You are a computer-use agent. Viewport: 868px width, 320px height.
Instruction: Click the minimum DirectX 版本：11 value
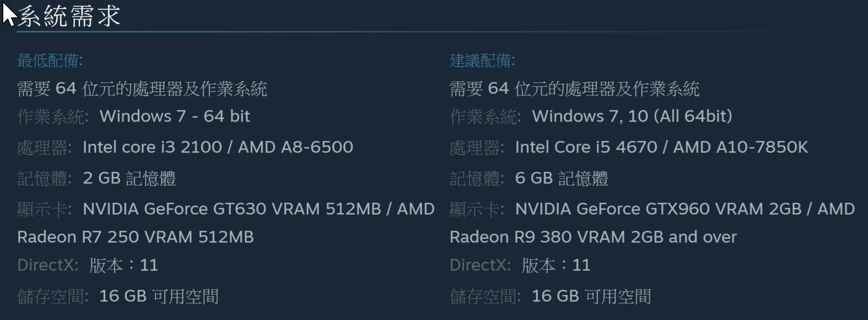(x=124, y=265)
